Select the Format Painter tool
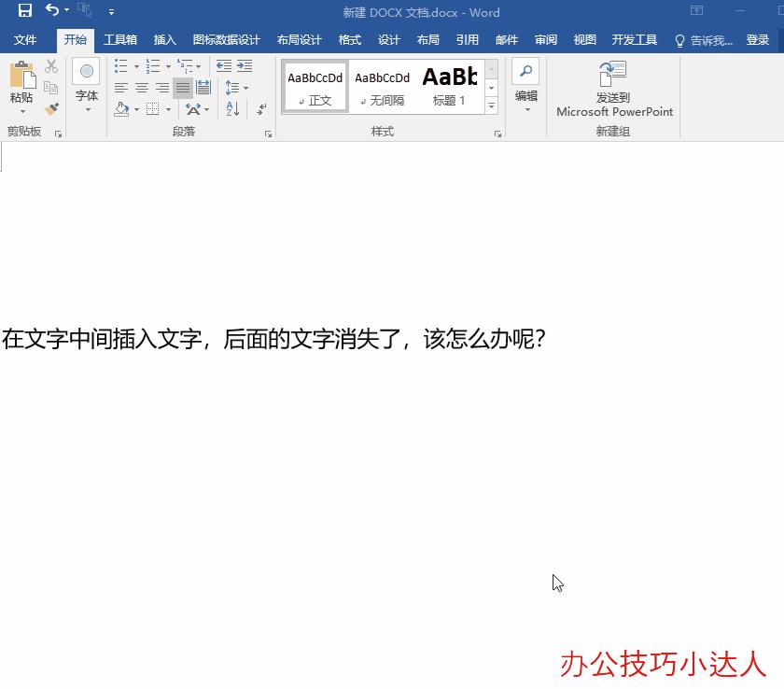This screenshot has width=784, height=689. (x=52, y=109)
